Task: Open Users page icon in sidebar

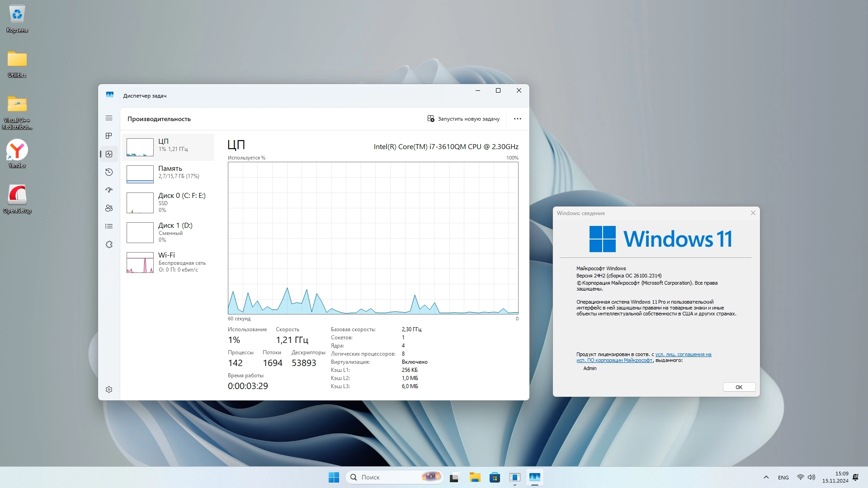Action: [109, 208]
